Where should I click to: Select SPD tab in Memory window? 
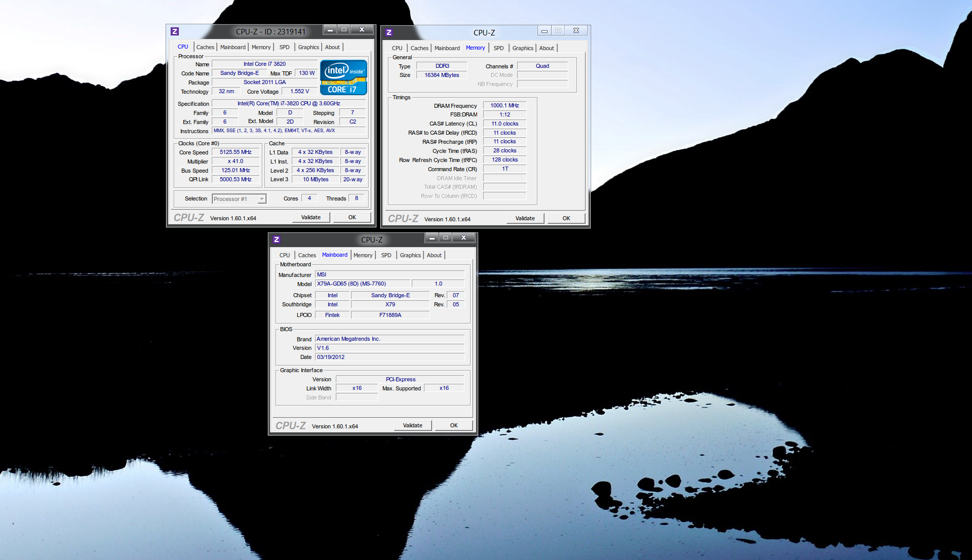coord(499,48)
